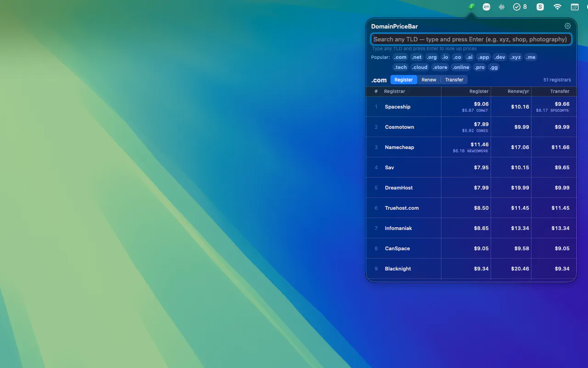Click Namecheap's $17.06 renewal price

point(520,147)
